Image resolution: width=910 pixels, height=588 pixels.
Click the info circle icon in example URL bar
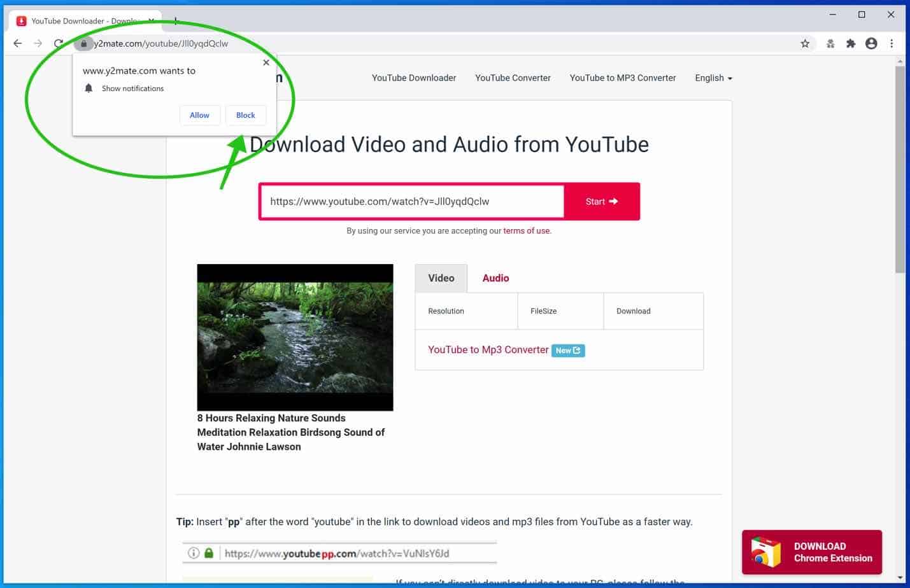pos(194,553)
